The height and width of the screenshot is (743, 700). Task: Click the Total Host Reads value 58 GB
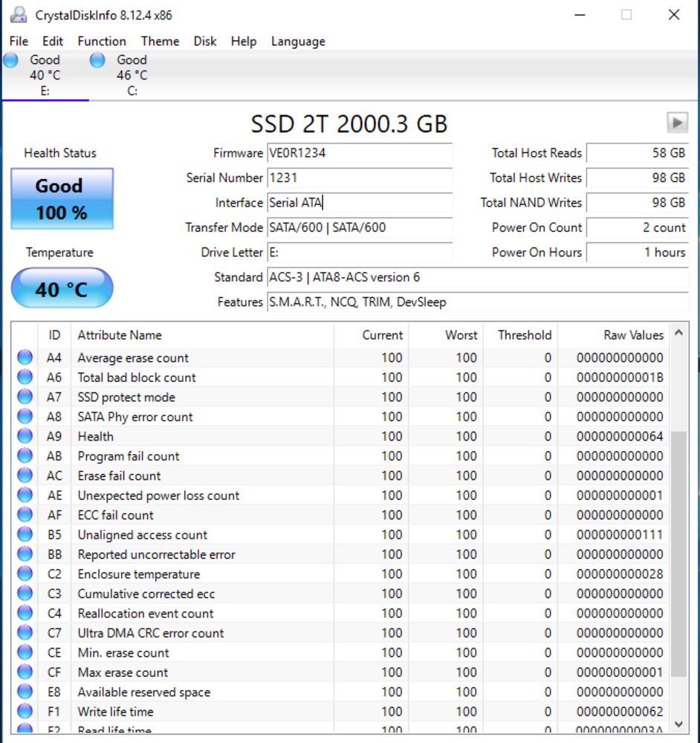pyautogui.click(x=637, y=153)
